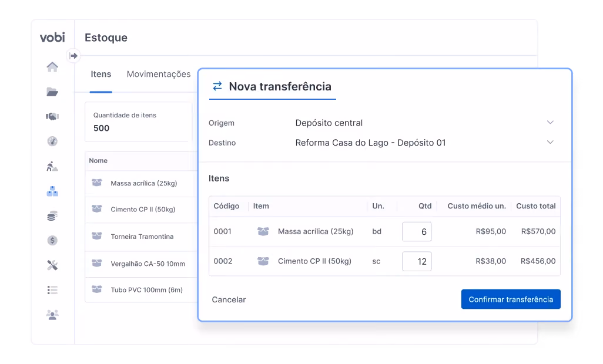This screenshot has height=364, width=603.
Task: Click the Qtd column header
Action: (x=425, y=206)
